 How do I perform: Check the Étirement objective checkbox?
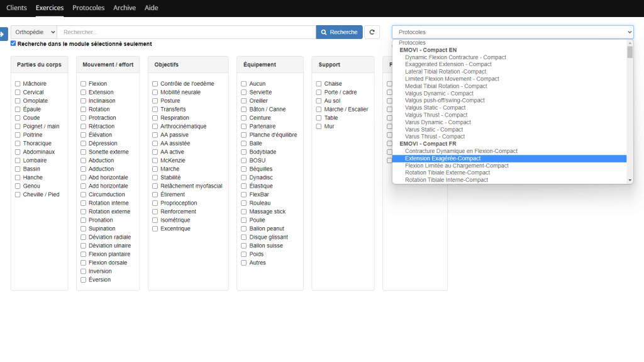[x=155, y=195]
